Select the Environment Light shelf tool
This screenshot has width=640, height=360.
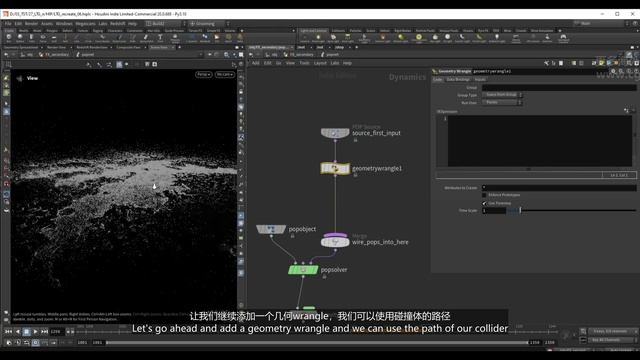click(419, 38)
